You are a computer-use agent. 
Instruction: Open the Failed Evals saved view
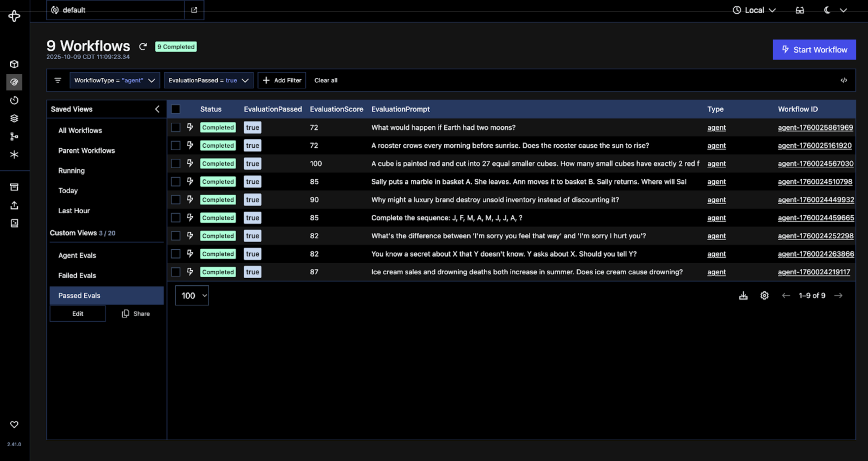[x=77, y=276]
